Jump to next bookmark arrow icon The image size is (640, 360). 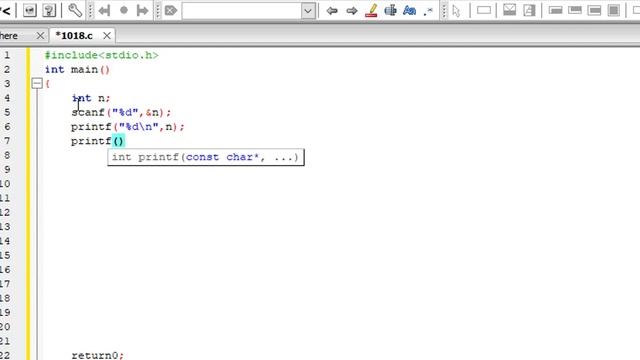point(142,10)
